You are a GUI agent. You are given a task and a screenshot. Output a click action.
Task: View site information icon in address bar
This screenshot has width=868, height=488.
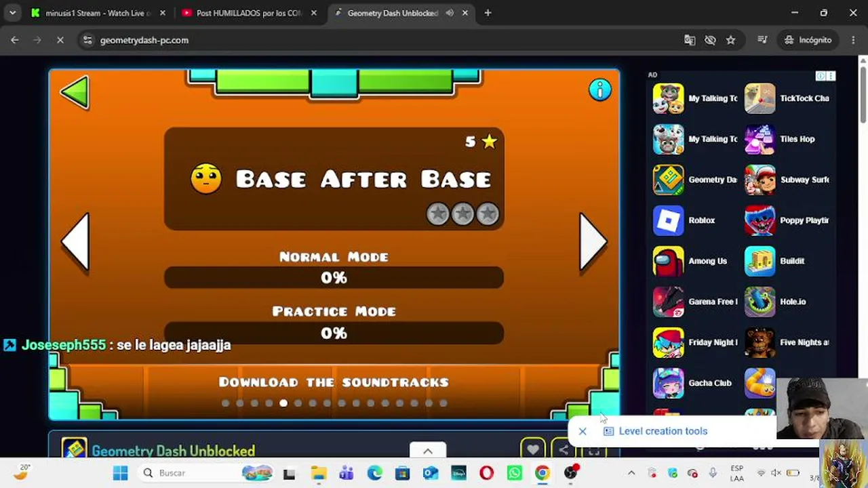tap(87, 40)
